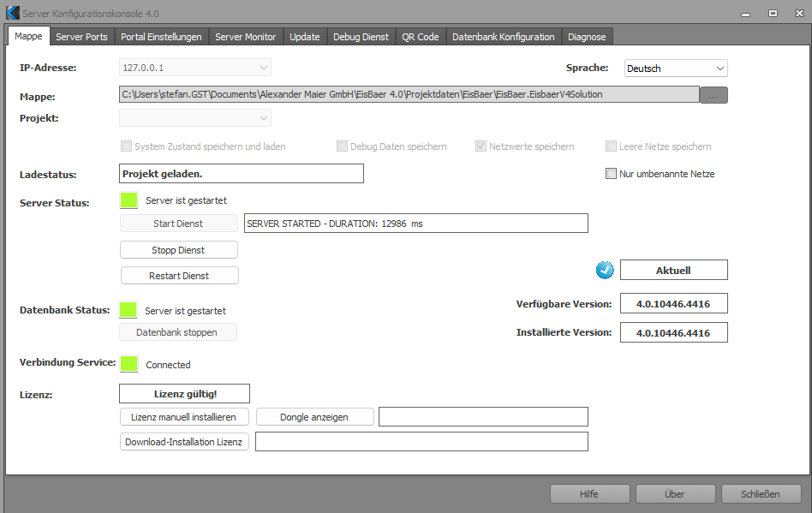Screen dimensions: 812x513
Task: Switch to the Server Ports tab
Action: tap(82, 37)
